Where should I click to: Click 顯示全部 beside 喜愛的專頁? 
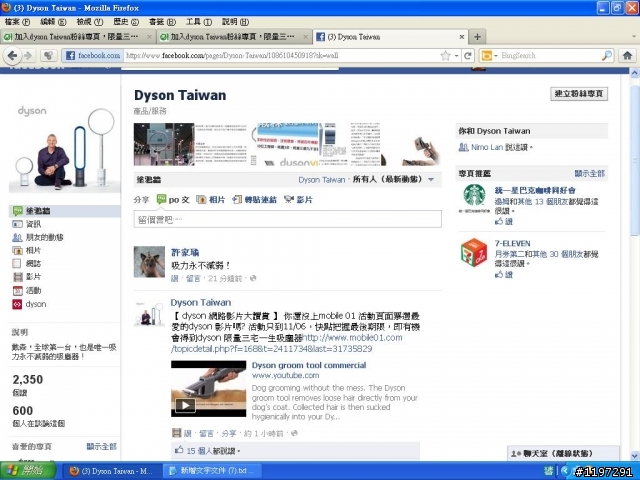pos(101,447)
